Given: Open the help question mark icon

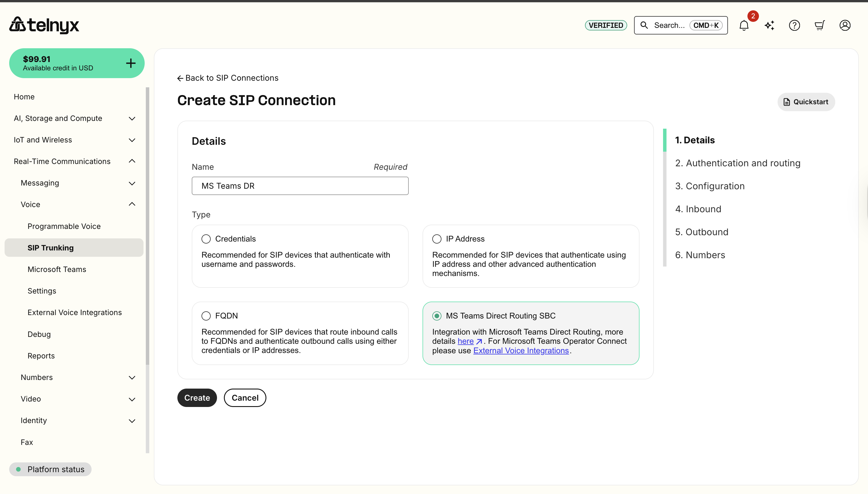Looking at the screenshot, I should tap(795, 26).
